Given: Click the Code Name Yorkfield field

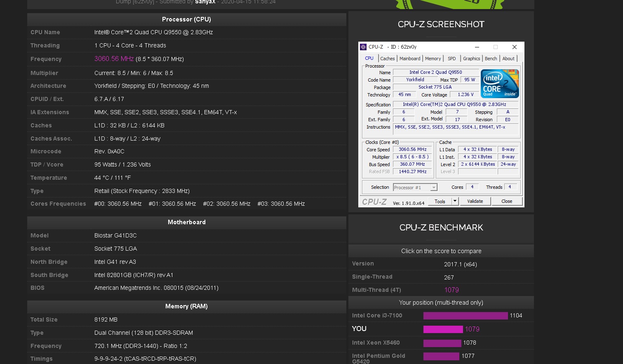Looking at the screenshot, I should pyautogui.click(x=415, y=80).
